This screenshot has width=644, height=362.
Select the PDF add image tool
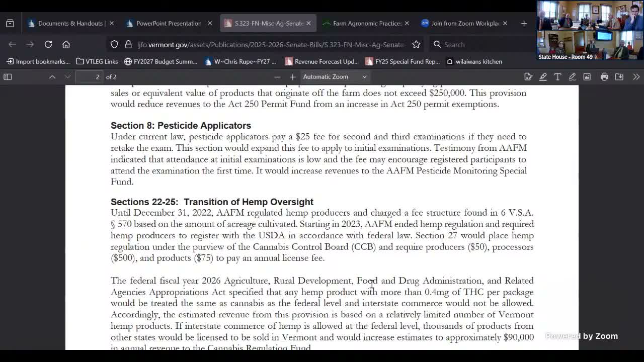tap(587, 77)
